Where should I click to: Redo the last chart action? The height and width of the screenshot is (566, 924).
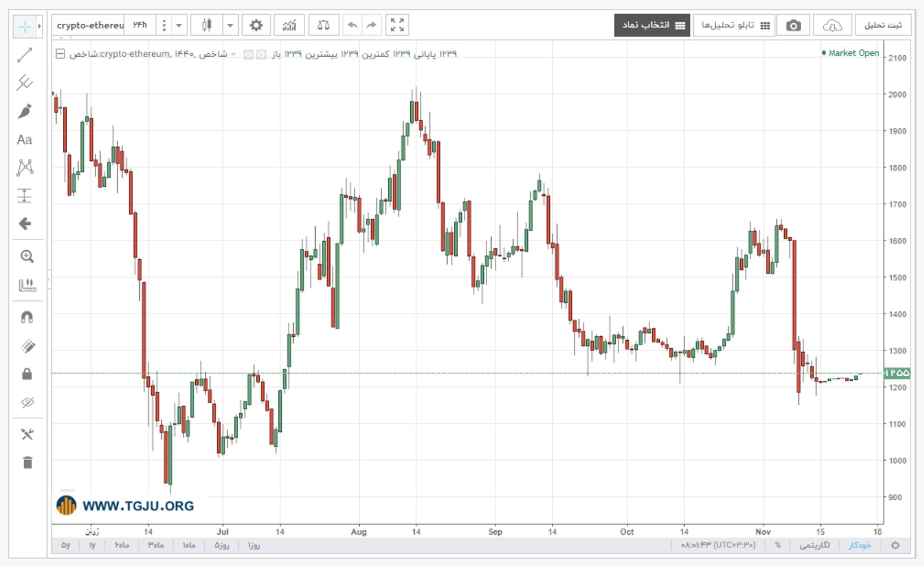371,25
